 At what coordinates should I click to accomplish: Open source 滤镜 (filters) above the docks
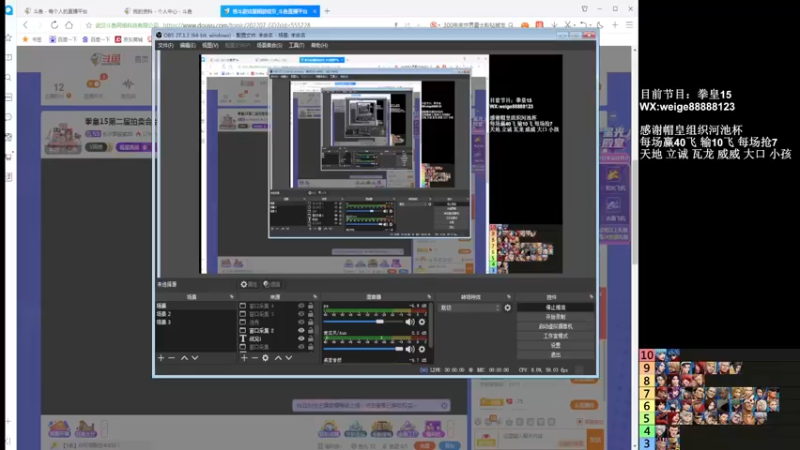[x=272, y=284]
